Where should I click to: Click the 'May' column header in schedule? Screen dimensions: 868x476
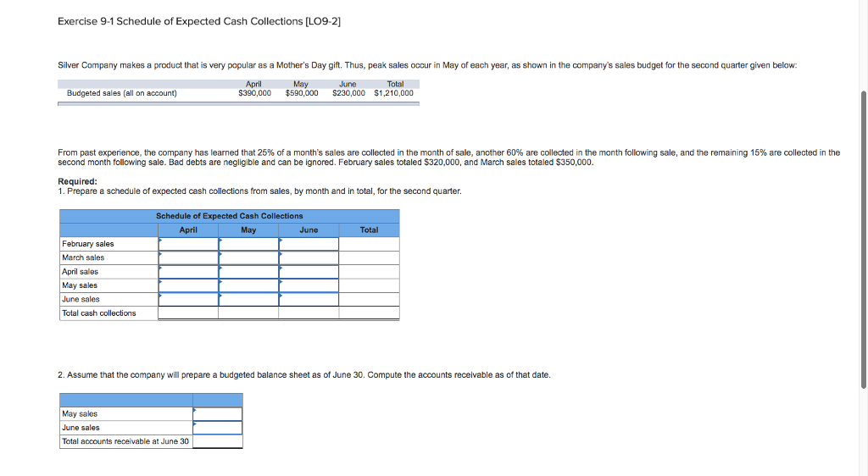(248, 230)
